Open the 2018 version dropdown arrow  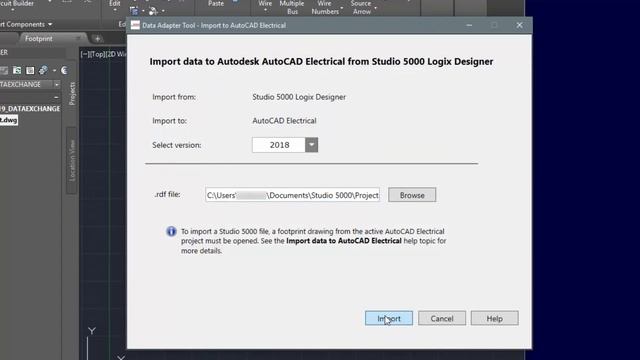311,145
